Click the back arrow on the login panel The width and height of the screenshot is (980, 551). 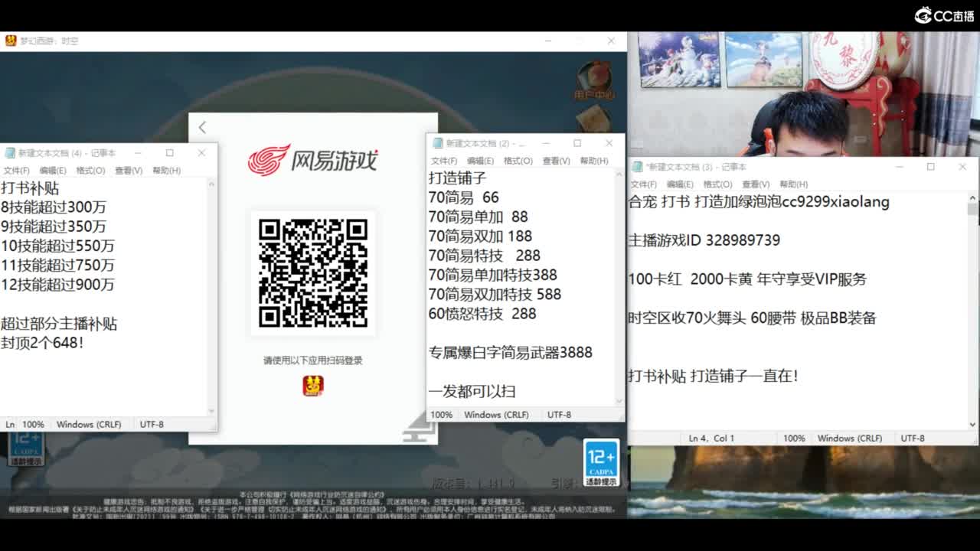pos(202,127)
